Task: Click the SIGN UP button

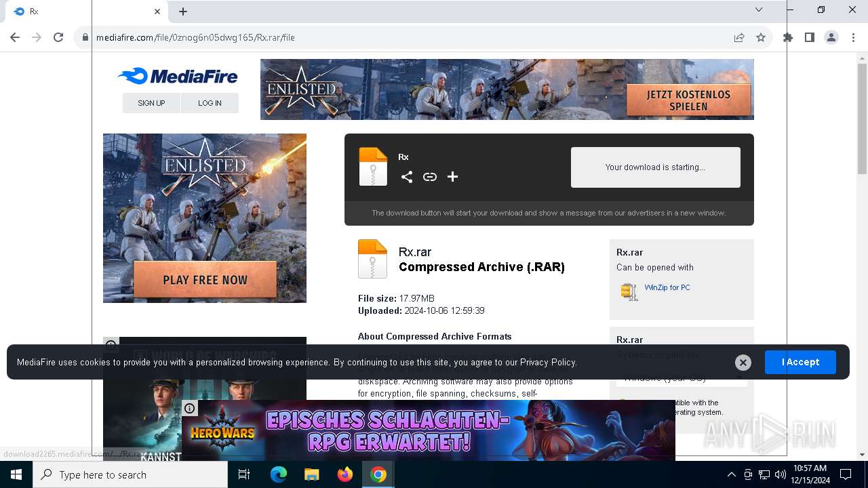Action: click(x=151, y=103)
